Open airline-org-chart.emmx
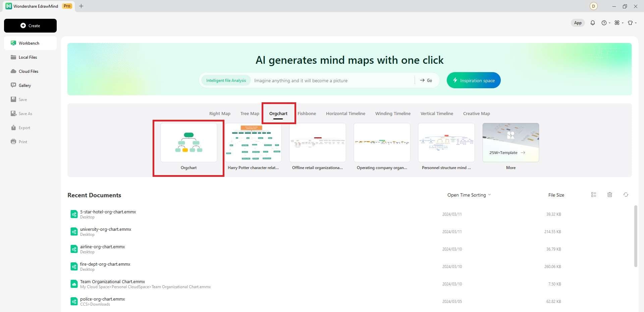 pos(102,247)
